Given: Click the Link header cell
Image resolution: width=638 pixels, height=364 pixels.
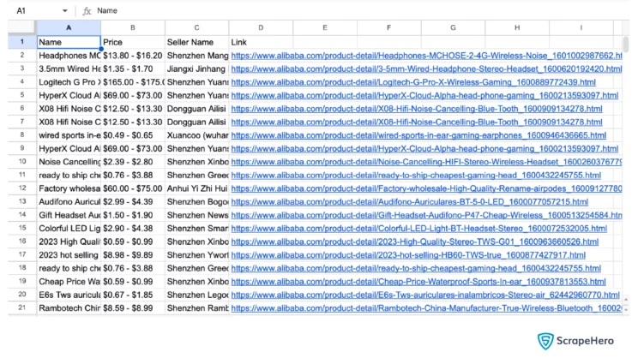Looking at the screenshot, I should pyautogui.click(x=261, y=42).
